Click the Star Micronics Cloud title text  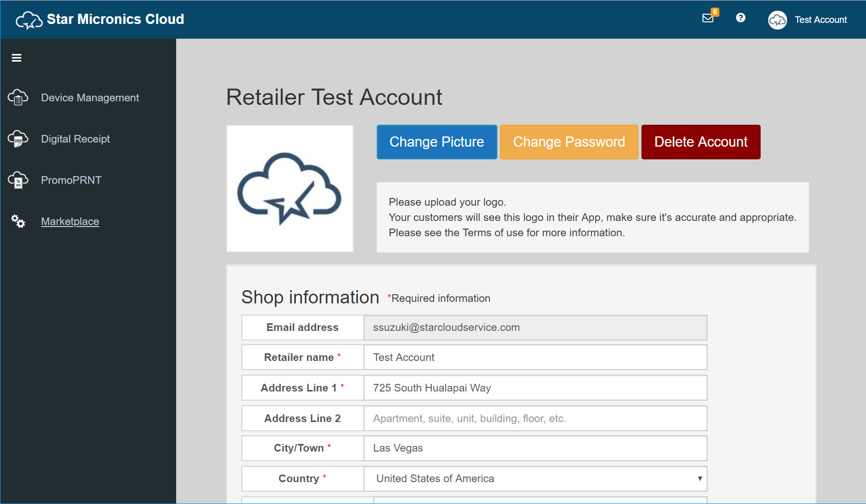[116, 19]
